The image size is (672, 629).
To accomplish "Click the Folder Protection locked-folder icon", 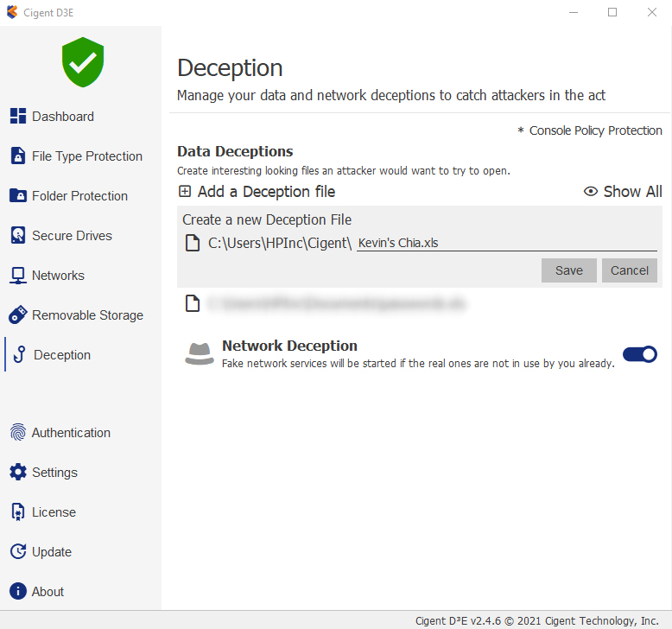I will [18, 195].
